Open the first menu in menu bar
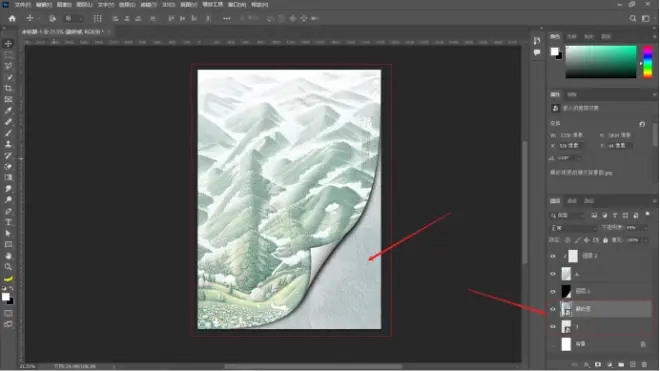The width and height of the screenshot is (660, 371). click(23, 5)
